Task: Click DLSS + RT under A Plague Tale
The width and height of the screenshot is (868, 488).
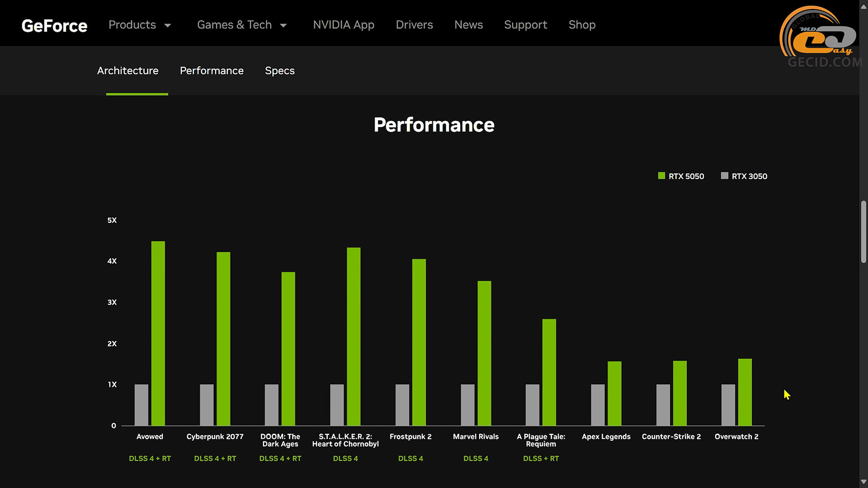Action: click(541, 458)
